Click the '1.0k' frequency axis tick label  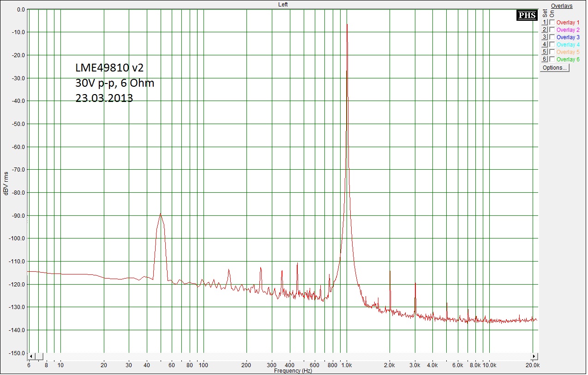pyautogui.click(x=347, y=365)
